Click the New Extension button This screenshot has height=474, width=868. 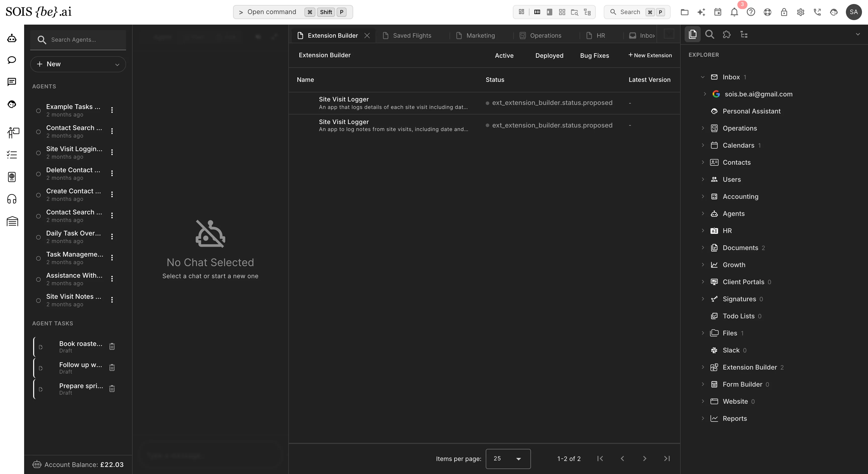point(650,55)
